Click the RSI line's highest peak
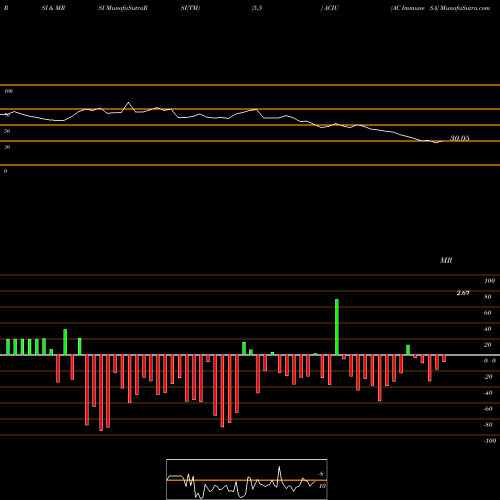This screenshot has width=500, height=500. 129,103
